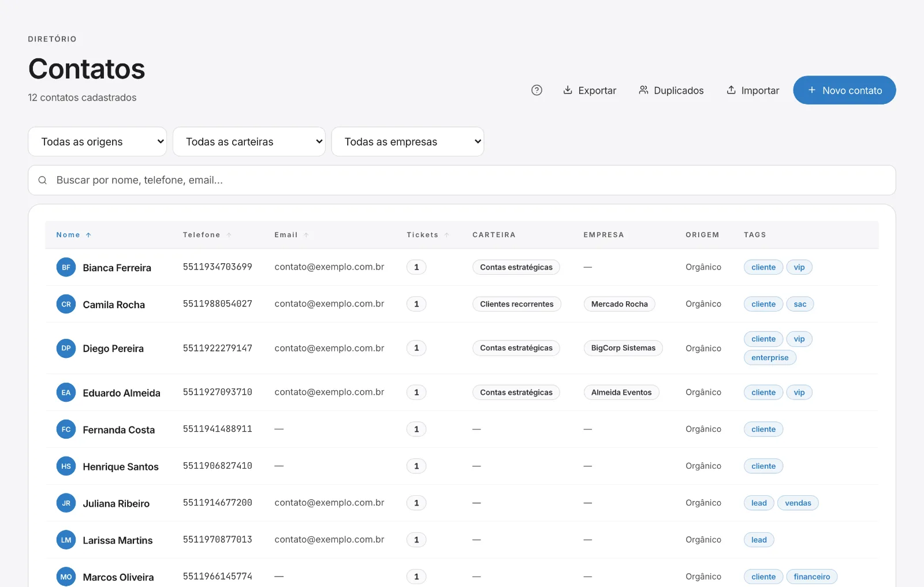Screen dimensions: 924x587
Task: Open the contact name Henrique Santos
Action: tap(121, 466)
